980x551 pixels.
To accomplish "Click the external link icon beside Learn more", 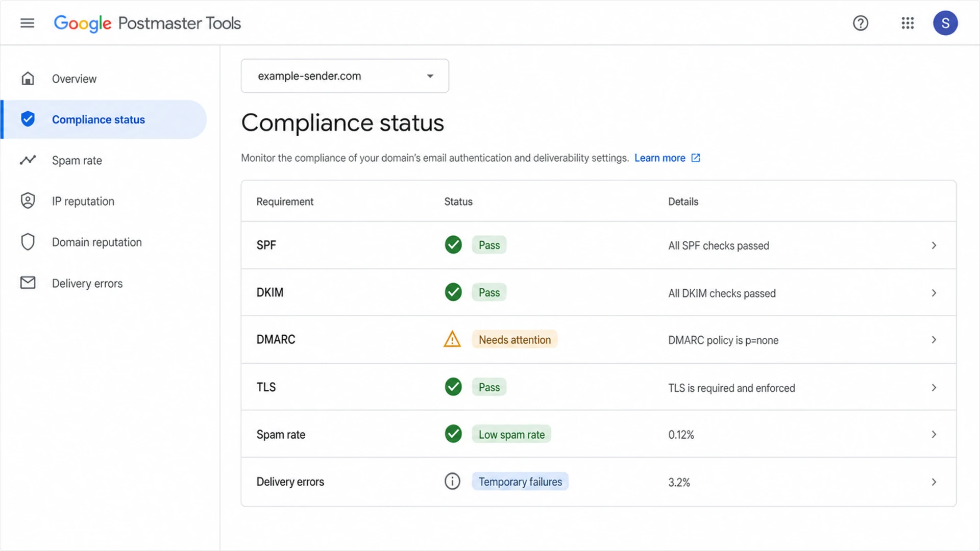I will click(696, 158).
